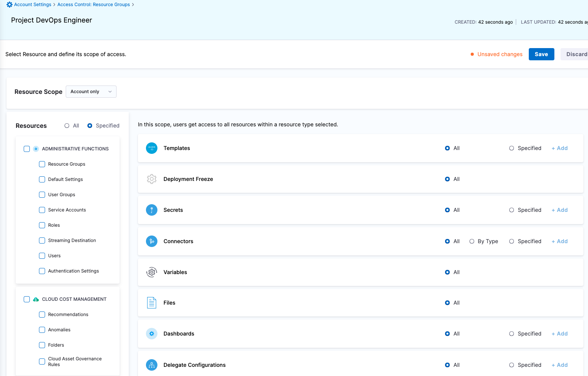Click the Connectors resource icon
This screenshot has width=588, height=376.
(x=152, y=241)
